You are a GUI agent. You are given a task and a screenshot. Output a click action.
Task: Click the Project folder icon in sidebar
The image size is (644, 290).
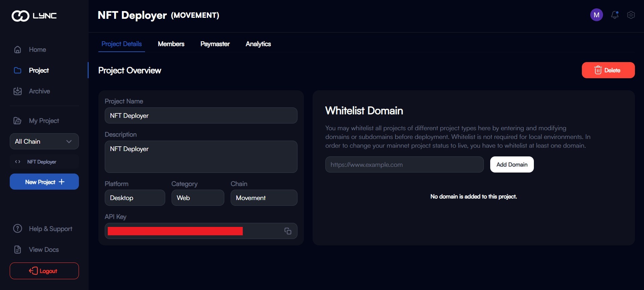[17, 70]
